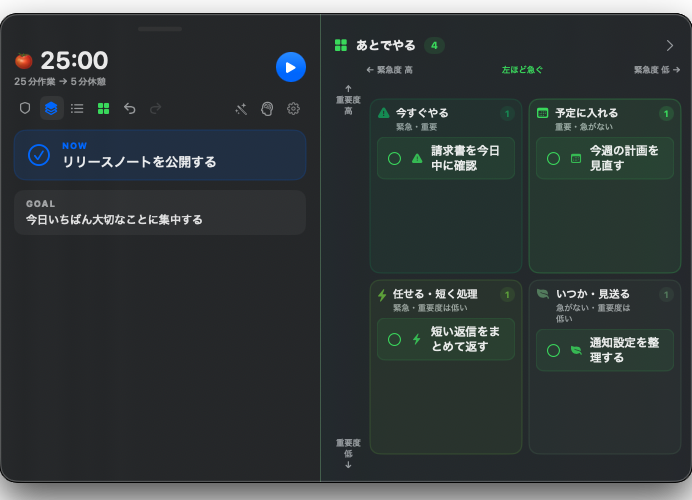Click the 任せる・短く処理 quadrant title
Image resolution: width=692 pixels, height=500 pixels.
click(435, 294)
